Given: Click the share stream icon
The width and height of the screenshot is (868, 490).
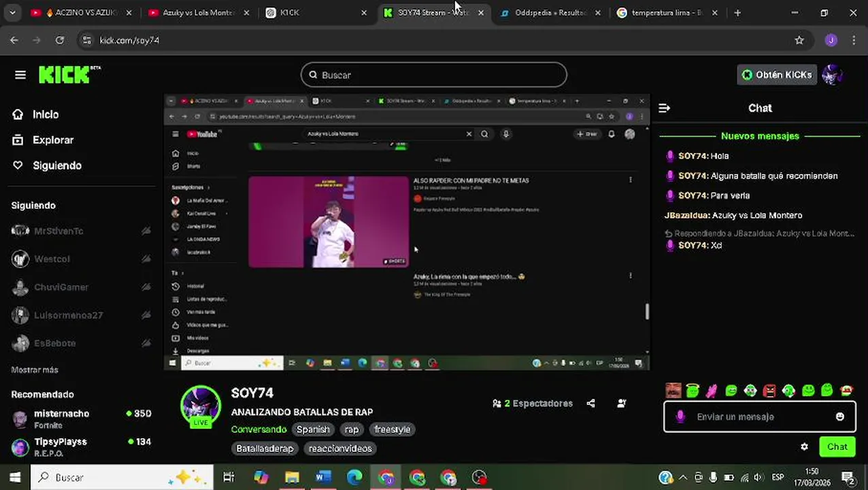Looking at the screenshot, I should [590, 404].
